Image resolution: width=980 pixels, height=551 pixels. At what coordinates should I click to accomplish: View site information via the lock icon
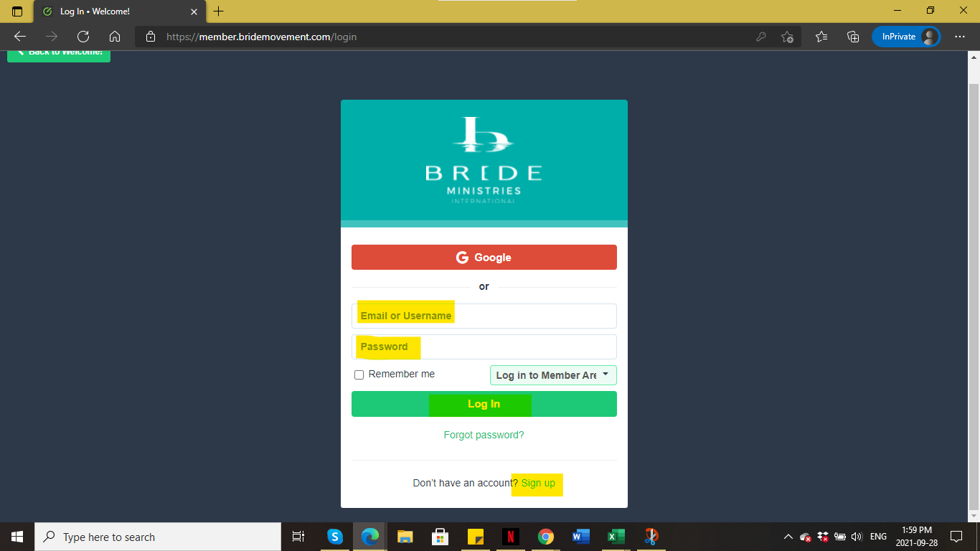pyautogui.click(x=150, y=37)
